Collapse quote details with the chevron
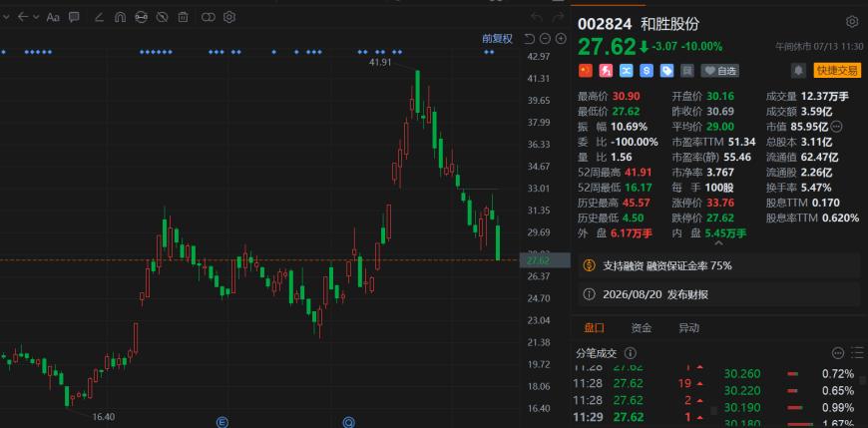This screenshot has width=868, height=428. [718, 242]
